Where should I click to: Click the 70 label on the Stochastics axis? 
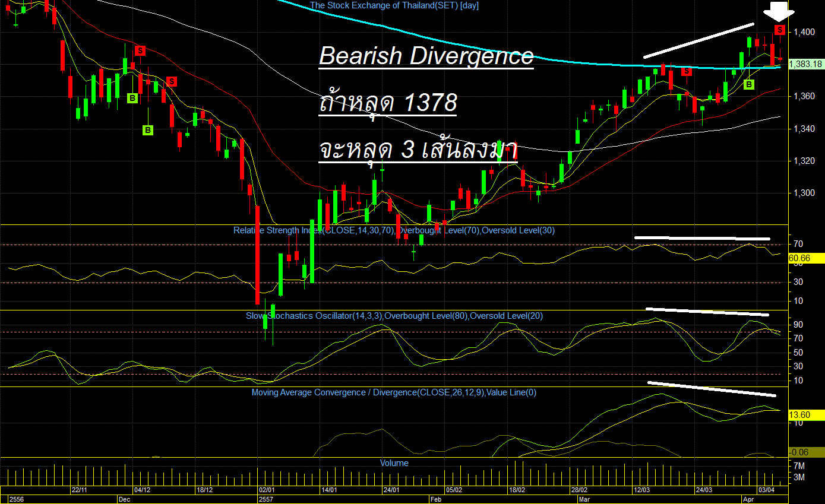tap(798, 339)
